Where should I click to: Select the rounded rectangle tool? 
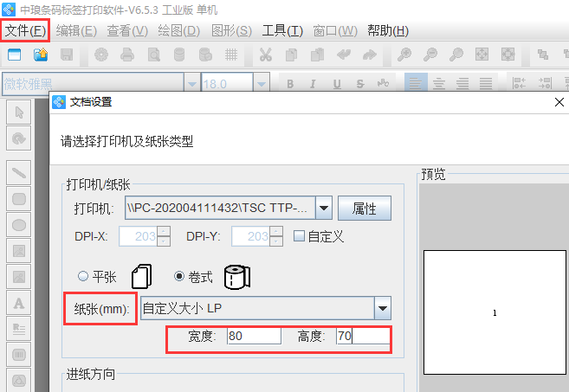[18, 198]
